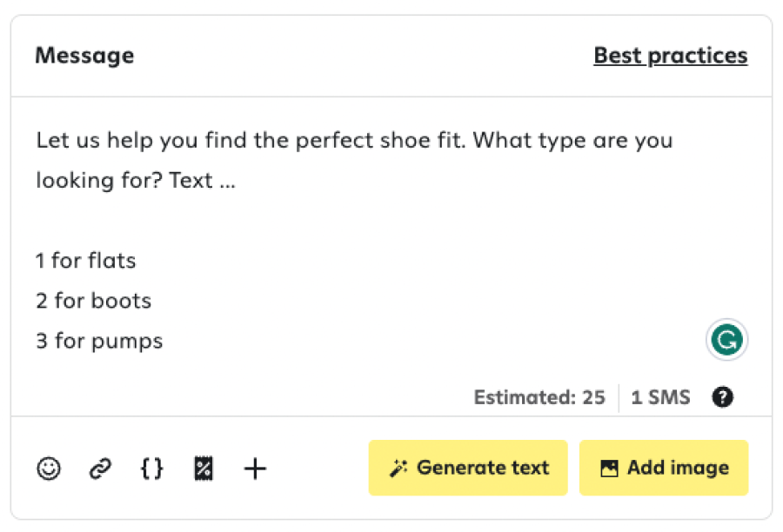The image size is (783, 532).
Task: Select the magic wand icon in Generate text
Action: coord(398,469)
